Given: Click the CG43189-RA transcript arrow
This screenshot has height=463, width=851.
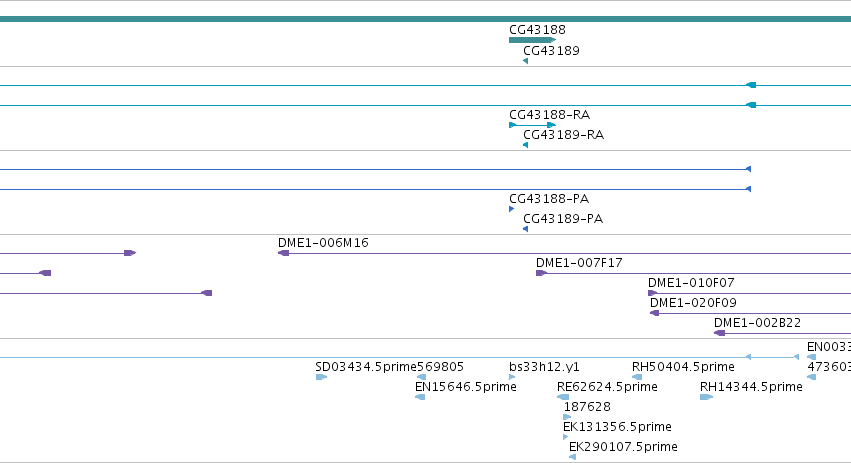Looking at the screenshot, I should pos(525,145).
